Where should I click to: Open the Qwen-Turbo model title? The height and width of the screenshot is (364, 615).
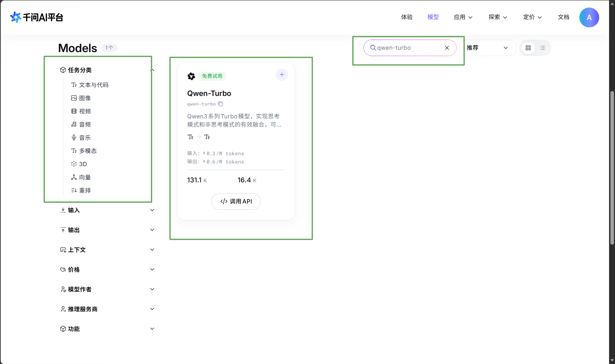click(209, 93)
